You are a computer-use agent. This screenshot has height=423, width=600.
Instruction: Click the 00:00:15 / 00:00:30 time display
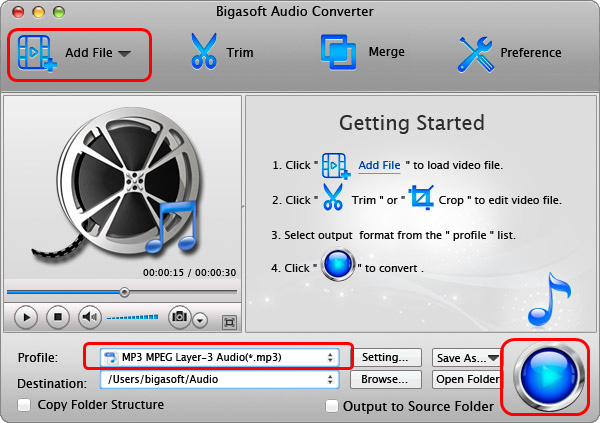pyautogui.click(x=189, y=273)
